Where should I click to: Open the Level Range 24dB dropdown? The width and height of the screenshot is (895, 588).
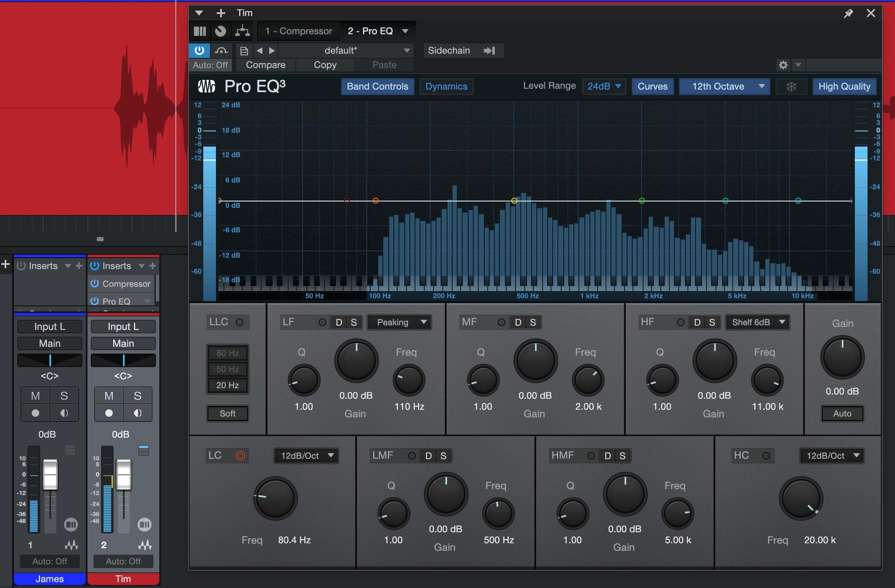tap(603, 87)
